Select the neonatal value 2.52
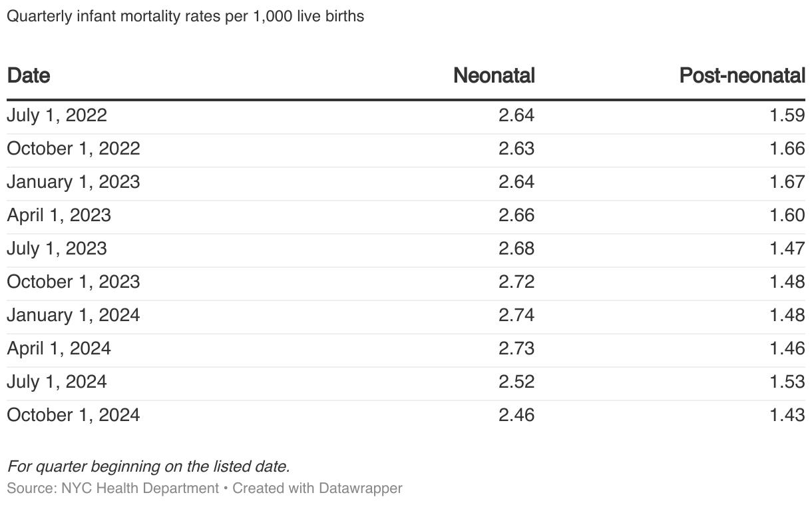 pos(516,382)
